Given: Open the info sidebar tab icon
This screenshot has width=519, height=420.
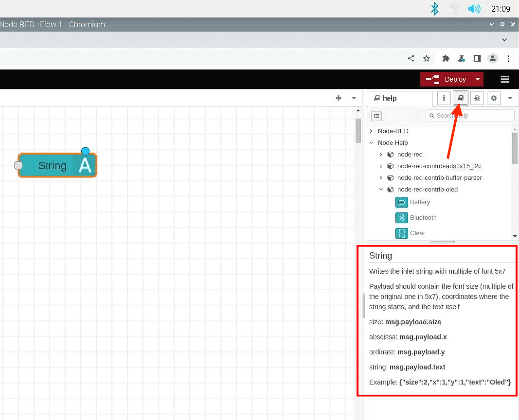Looking at the screenshot, I should (x=444, y=98).
